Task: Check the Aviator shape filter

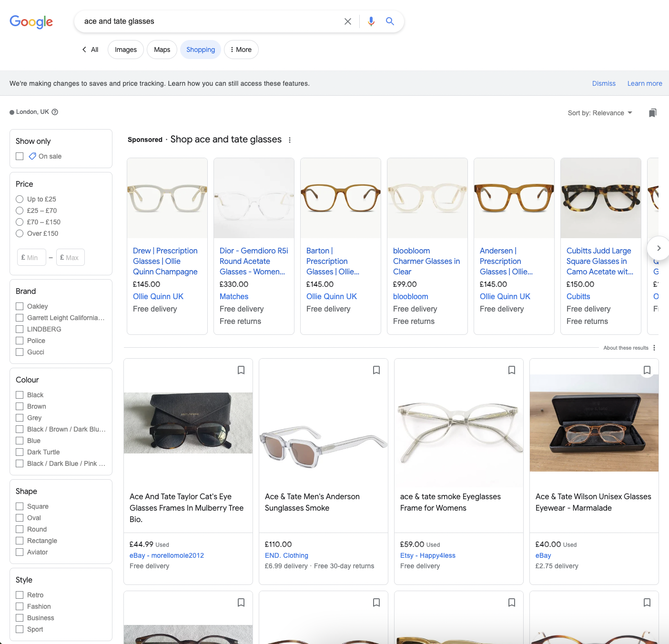Action: [20, 552]
